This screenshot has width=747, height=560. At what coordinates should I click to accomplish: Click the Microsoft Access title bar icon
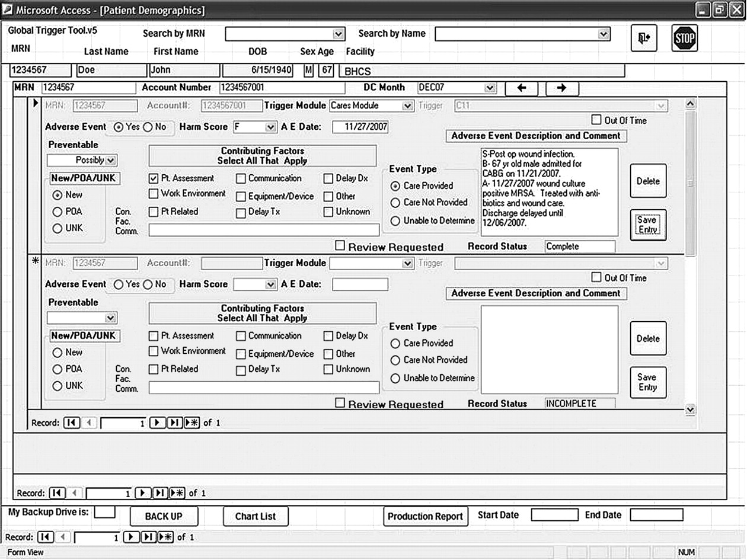[7, 9]
